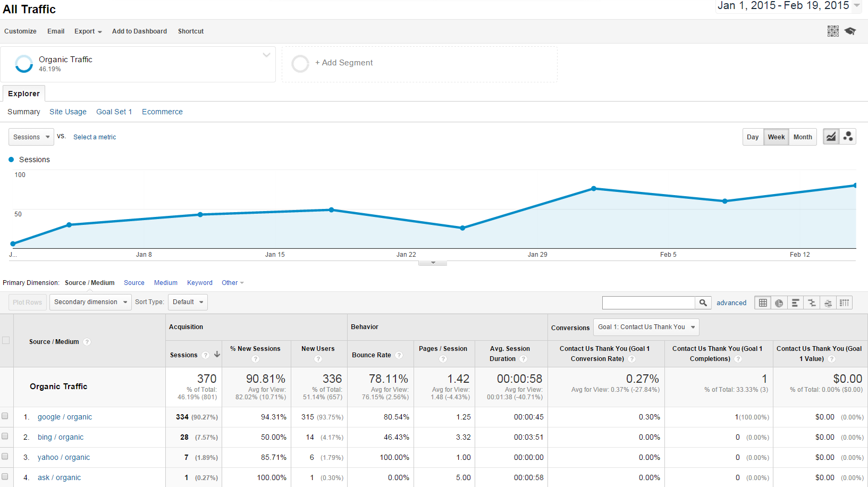Open the date range dropdown arrow
Image resolution: width=868 pixels, height=487 pixels.
click(857, 5)
